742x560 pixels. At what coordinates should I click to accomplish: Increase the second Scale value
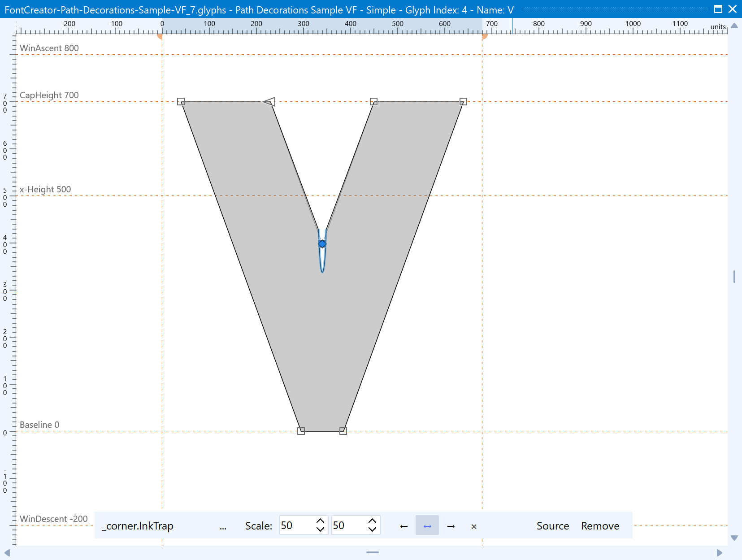click(x=372, y=521)
